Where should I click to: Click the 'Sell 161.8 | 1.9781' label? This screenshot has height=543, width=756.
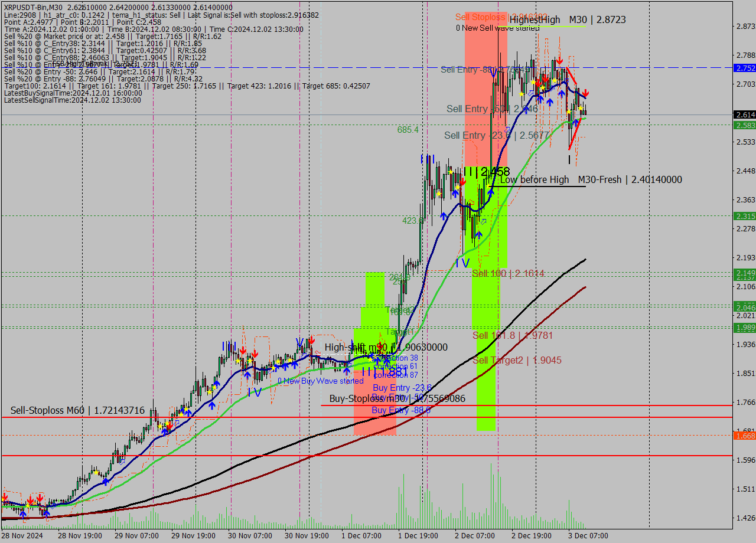[x=513, y=335]
